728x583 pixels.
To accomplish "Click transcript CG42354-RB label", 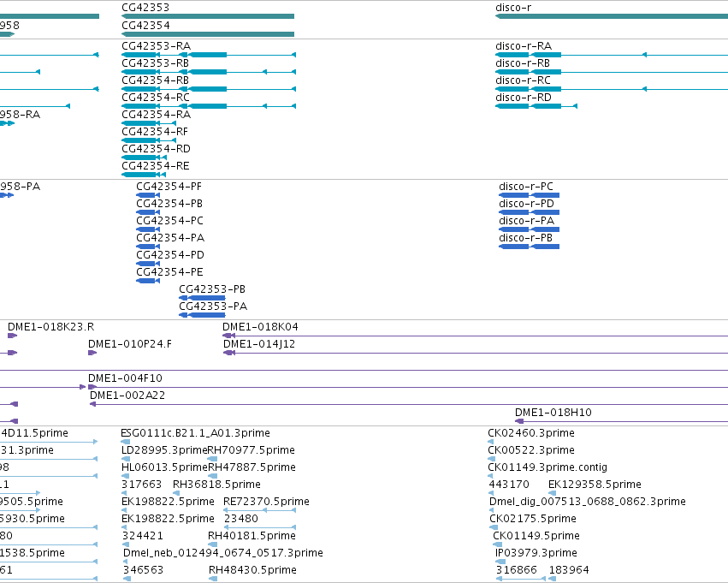I will [x=155, y=80].
